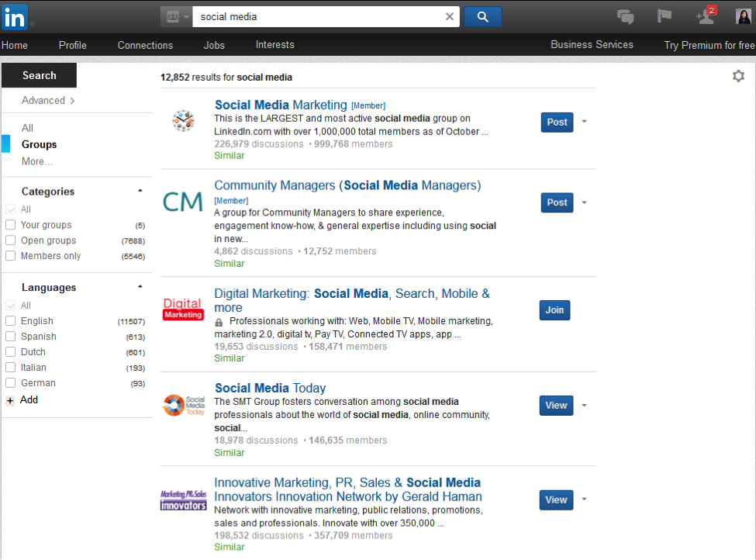Open the search category selector dropdown
This screenshot has height=560, width=756.
point(177,17)
